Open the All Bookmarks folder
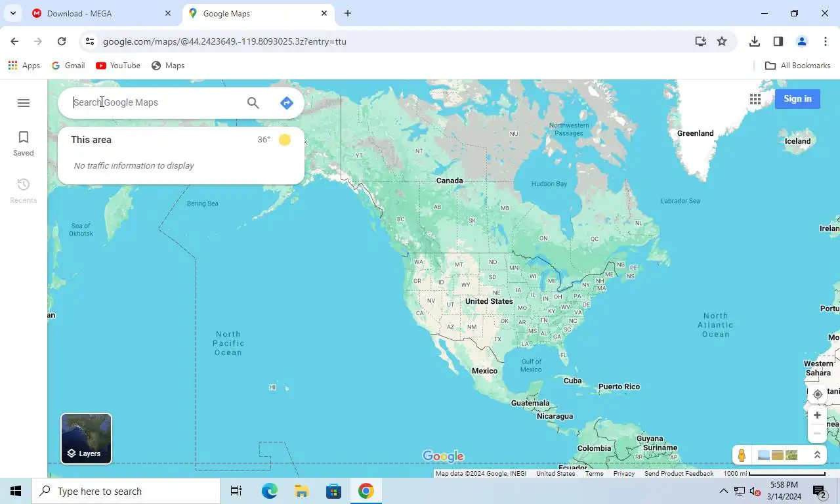The image size is (840, 504). [x=798, y=66]
